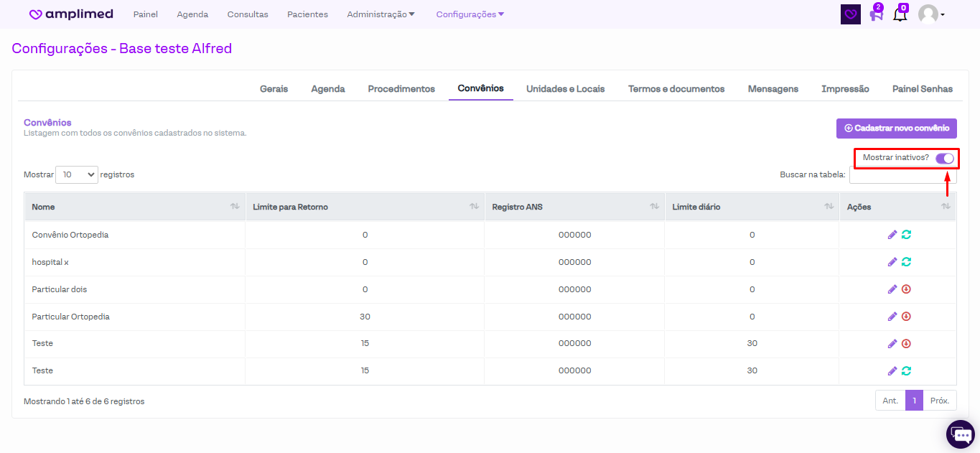Click the red deactivate icon for Particular dois
980x453 pixels.
[x=906, y=289]
